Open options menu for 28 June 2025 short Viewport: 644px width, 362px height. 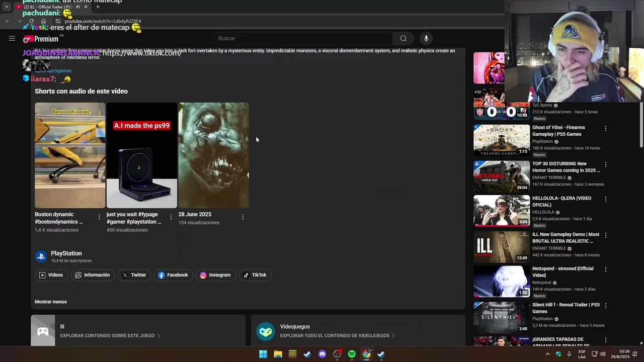tap(243, 217)
